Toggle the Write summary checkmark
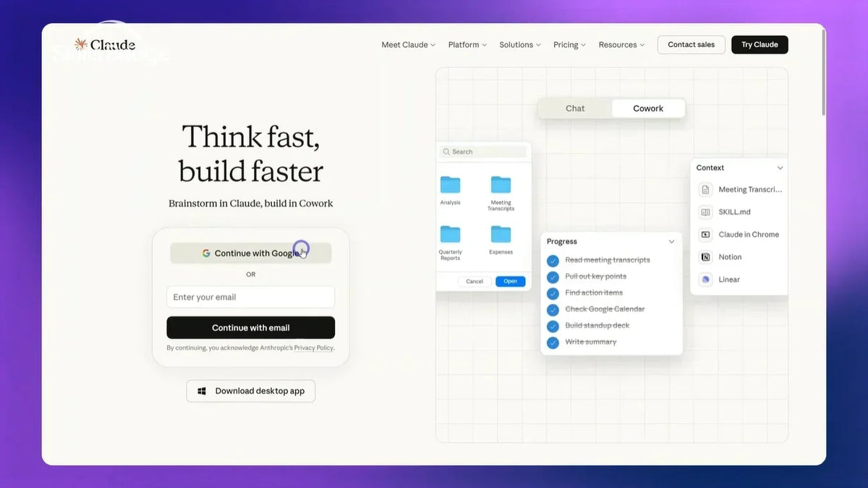Image resolution: width=868 pixels, height=488 pixels. tap(553, 342)
